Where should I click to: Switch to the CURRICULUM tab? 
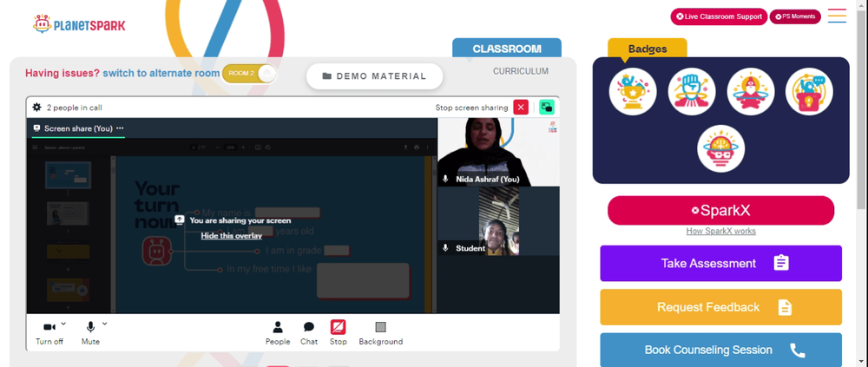pyautogui.click(x=521, y=71)
